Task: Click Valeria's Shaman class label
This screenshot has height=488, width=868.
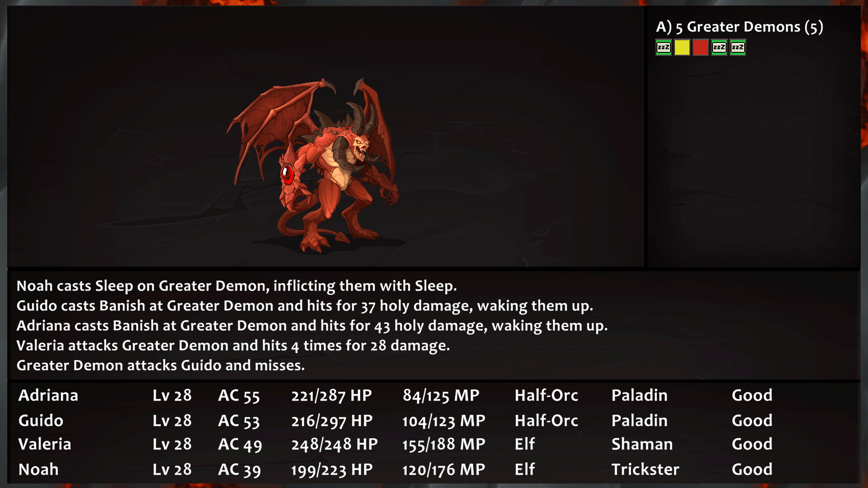Action: click(642, 444)
